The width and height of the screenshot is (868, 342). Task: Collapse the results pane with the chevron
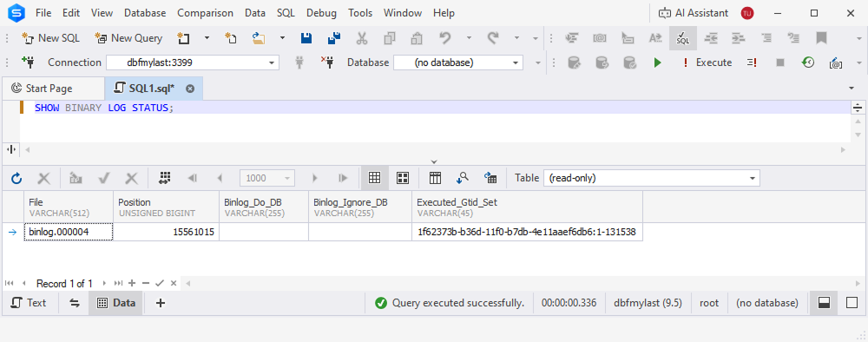pos(434,161)
